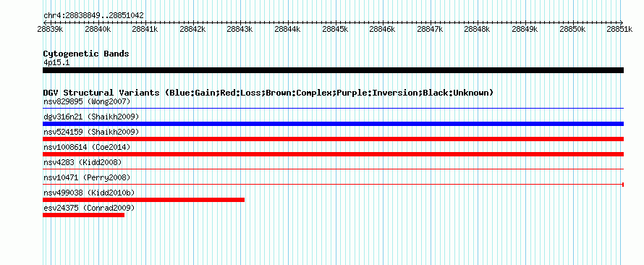Open variant nsv4283 (Kidd2008) label
Screen dimensions: 644x265
tap(82, 163)
